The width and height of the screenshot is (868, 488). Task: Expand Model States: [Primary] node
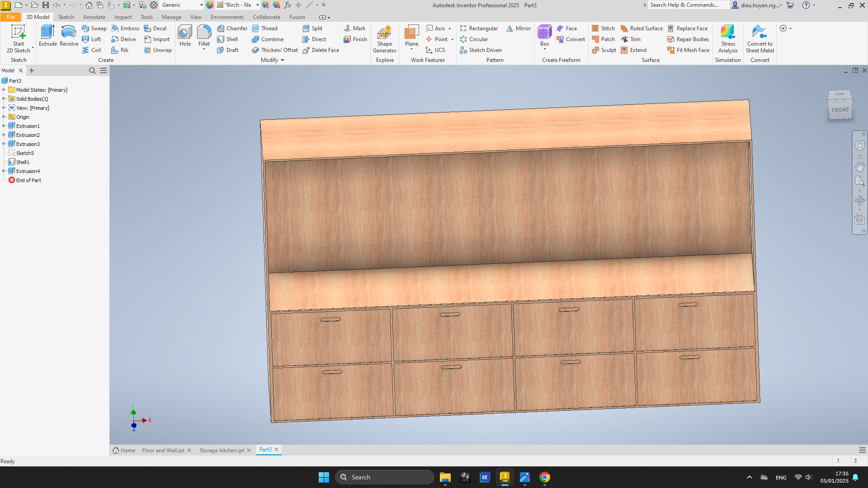coord(4,90)
